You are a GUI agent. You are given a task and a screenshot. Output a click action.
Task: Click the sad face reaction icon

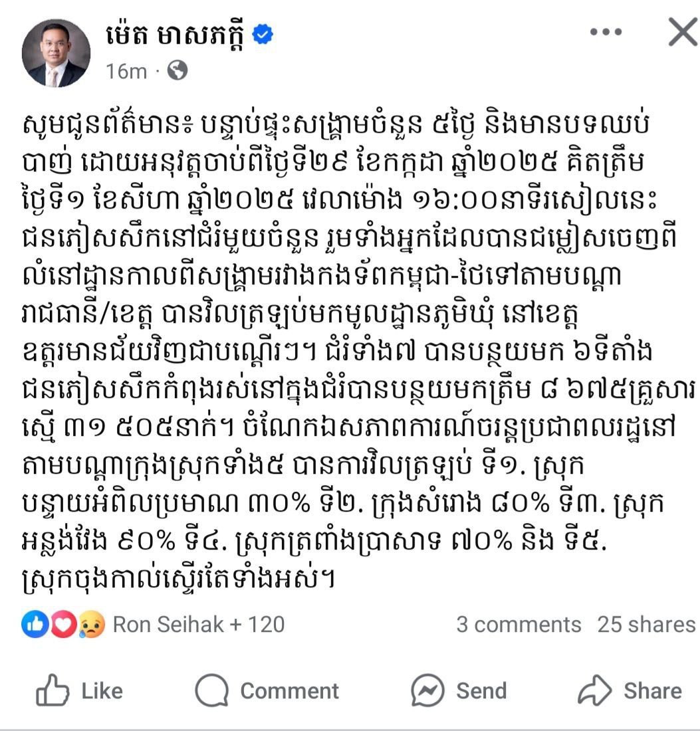pyautogui.click(x=92, y=624)
